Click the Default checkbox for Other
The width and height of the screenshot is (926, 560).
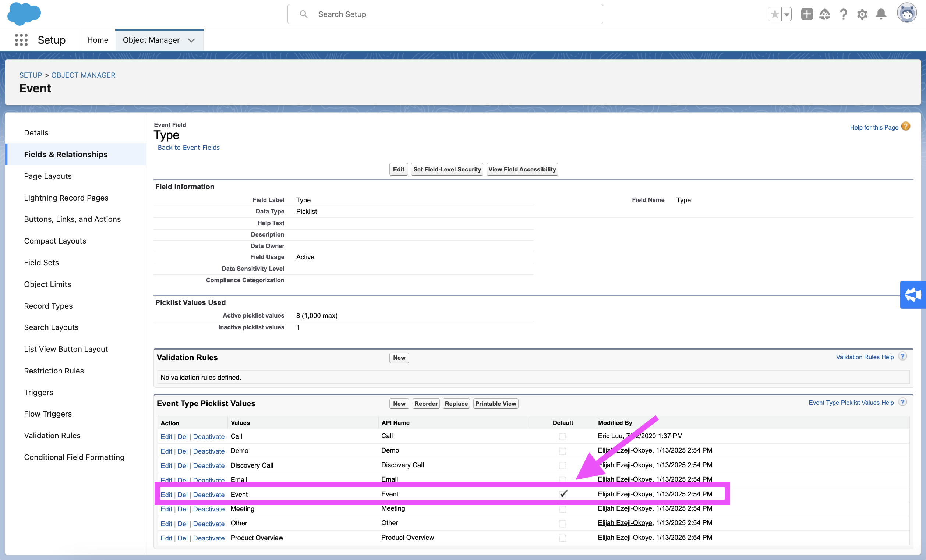coord(563,524)
